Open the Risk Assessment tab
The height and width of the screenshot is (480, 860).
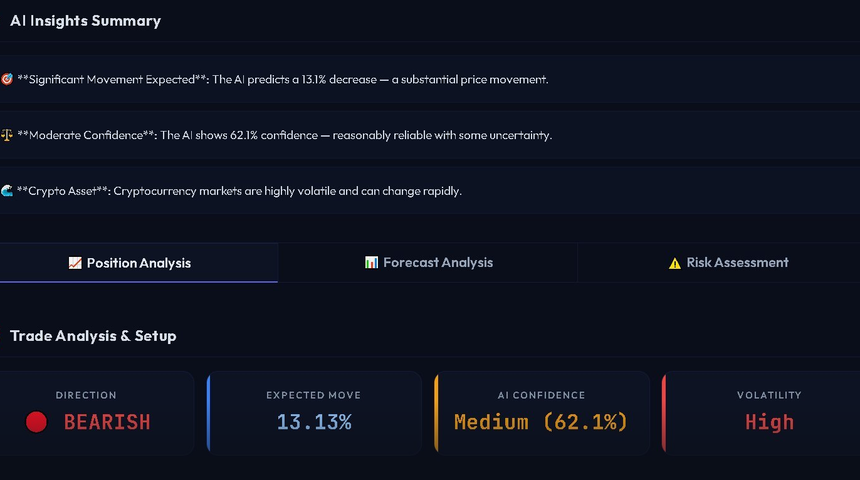point(719,263)
